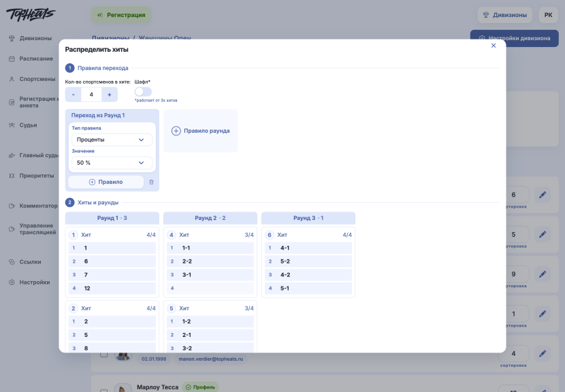
Task: Click slot 4-1 in heat 6
Action: pyautogui.click(x=308, y=248)
